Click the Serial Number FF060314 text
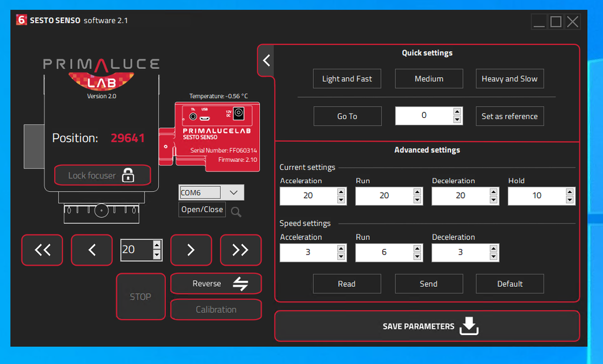This screenshot has height=364, width=603. pyautogui.click(x=223, y=150)
